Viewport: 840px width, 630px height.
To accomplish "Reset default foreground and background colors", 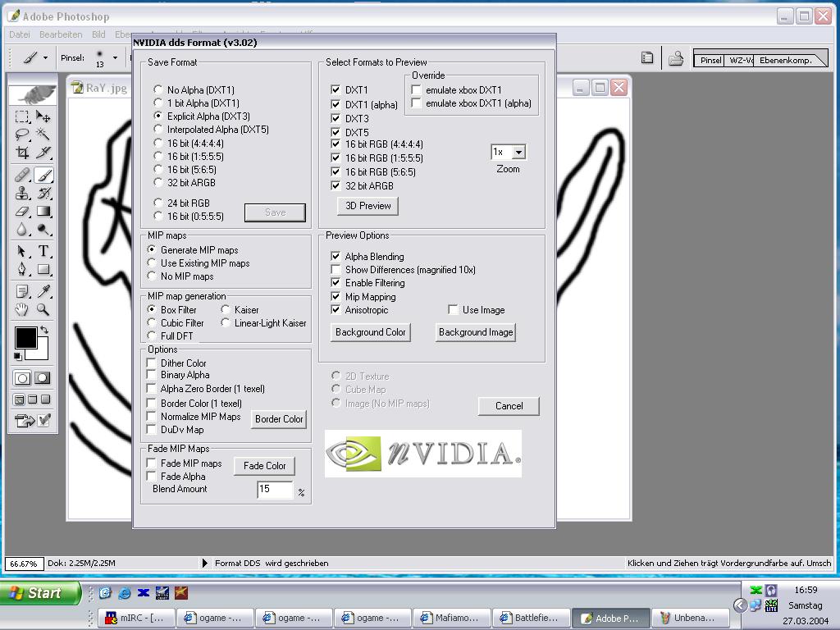I will pyautogui.click(x=18, y=356).
